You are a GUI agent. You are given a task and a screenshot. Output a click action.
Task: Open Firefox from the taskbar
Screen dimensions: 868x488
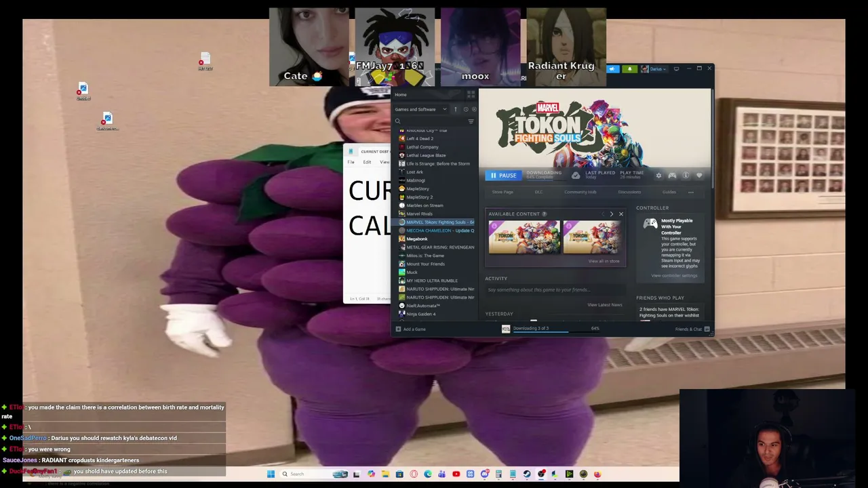pyautogui.click(x=597, y=474)
